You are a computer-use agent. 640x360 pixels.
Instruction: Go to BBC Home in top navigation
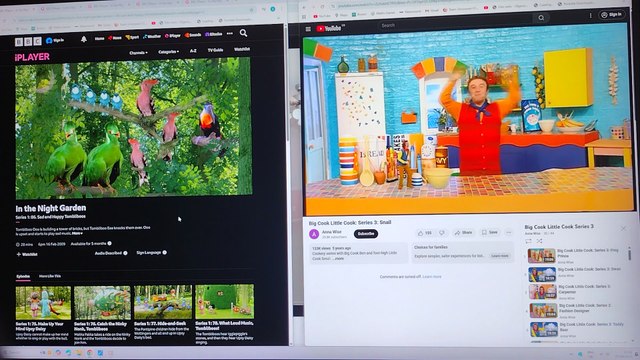(100, 38)
